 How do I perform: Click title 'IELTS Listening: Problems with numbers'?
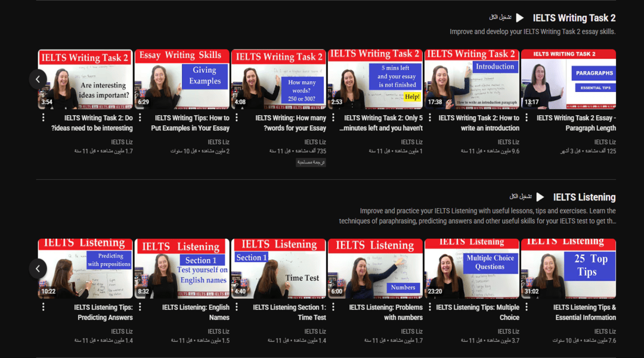click(386, 312)
